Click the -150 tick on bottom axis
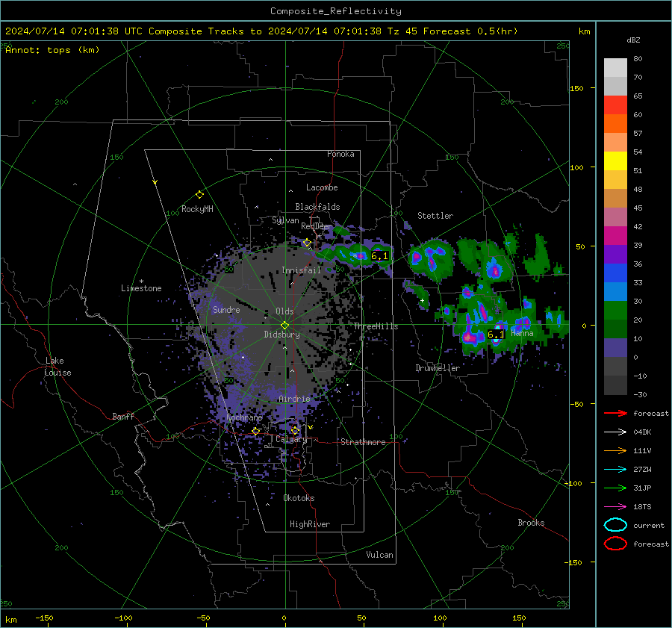This screenshot has height=628, width=672. click(44, 618)
